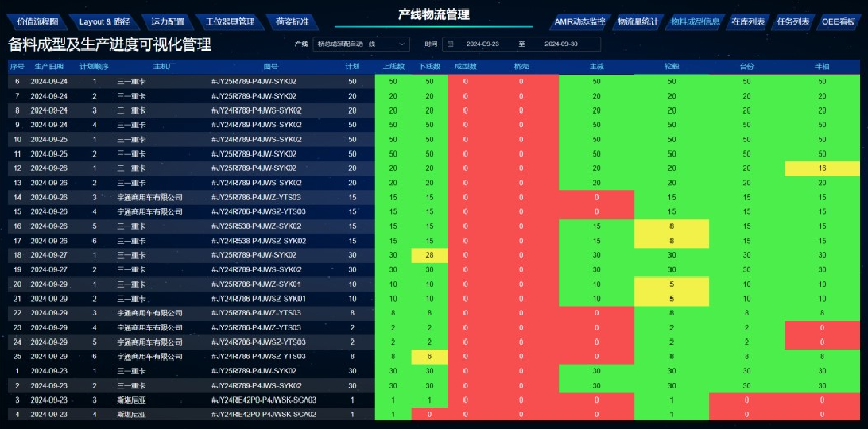The width and height of the screenshot is (868, 429).
Task: Click yellow 半轴 cell showing 16
Action: pyautogui.click(x=822, y=168)
